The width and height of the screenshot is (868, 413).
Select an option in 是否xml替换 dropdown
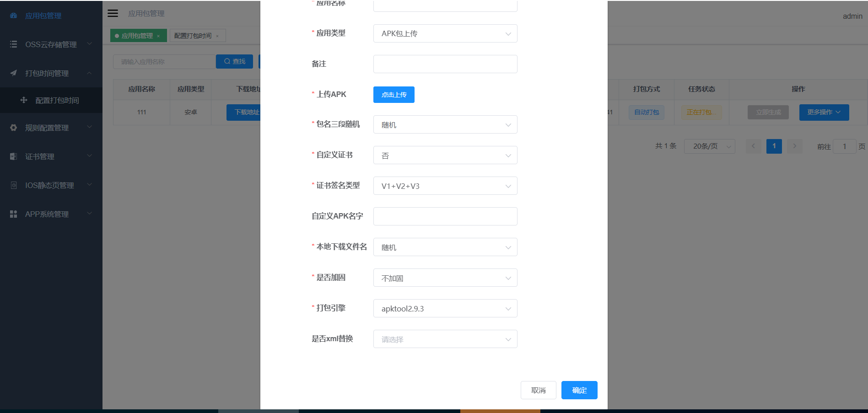(x=445, y=339)
